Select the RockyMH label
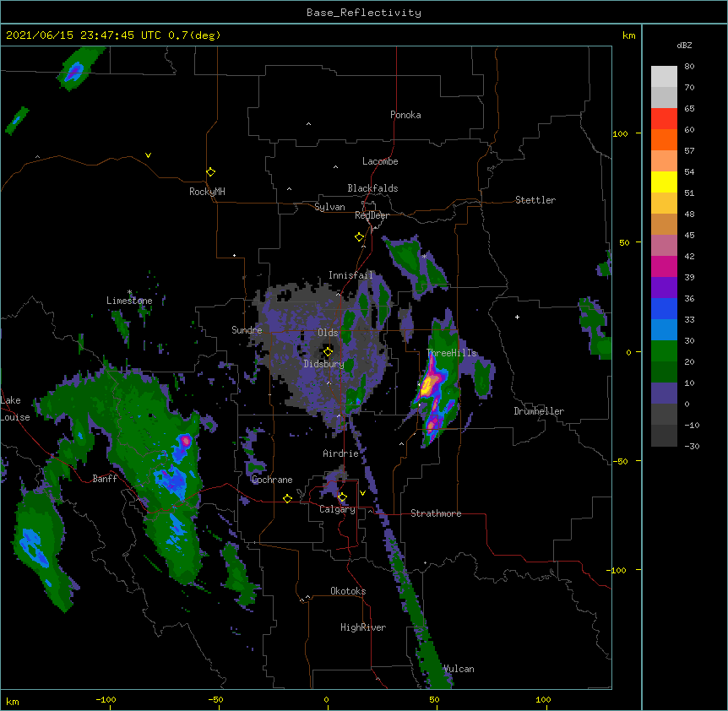 207,192
